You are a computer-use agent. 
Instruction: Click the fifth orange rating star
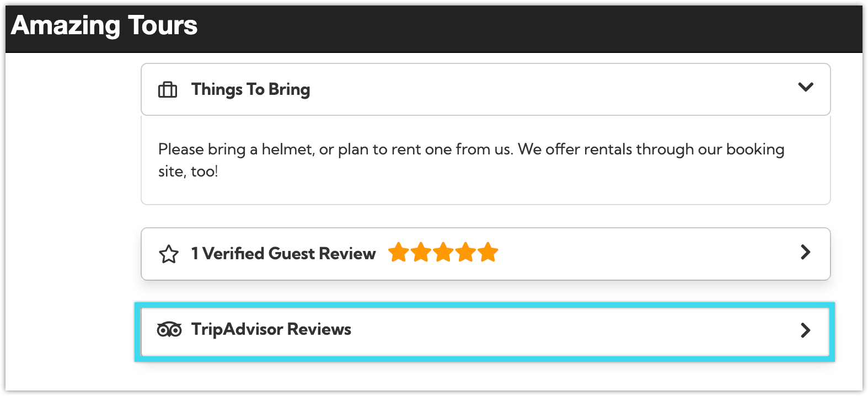pyautogui.click(x=488, y=253)
